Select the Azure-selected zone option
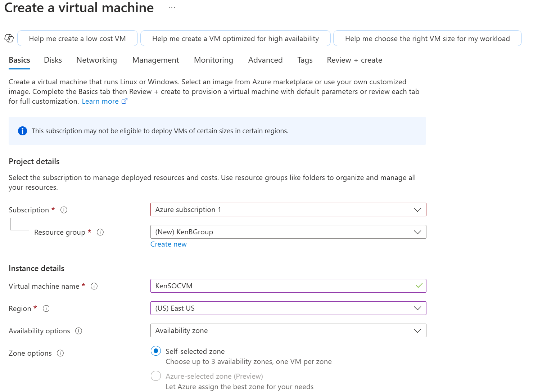The width and height of the screenshot is (538, 392). click(x=155, y=376)
